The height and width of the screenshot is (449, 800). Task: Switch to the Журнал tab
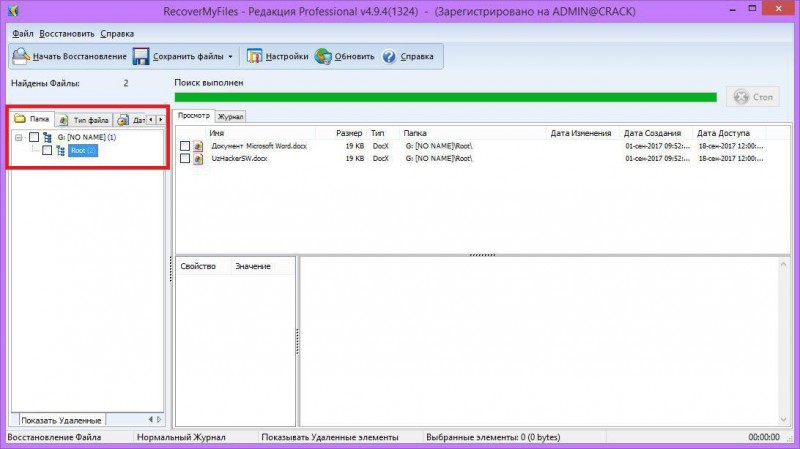tap(231, 117)
